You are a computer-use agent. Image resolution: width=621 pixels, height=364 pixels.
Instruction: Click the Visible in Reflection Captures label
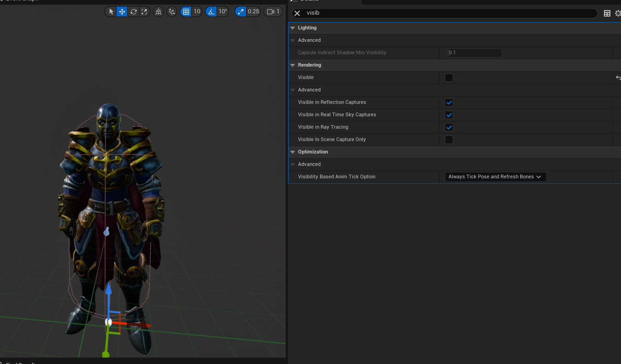(x=332, y=102)
